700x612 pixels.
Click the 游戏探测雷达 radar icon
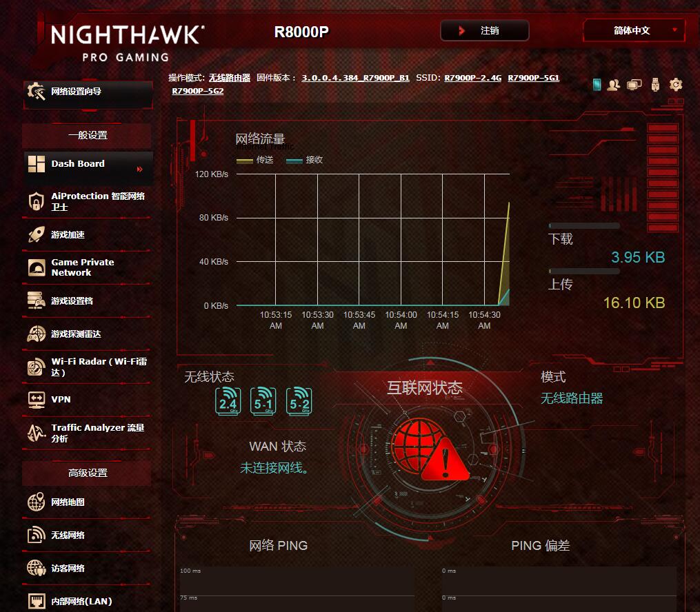point(36,334)
